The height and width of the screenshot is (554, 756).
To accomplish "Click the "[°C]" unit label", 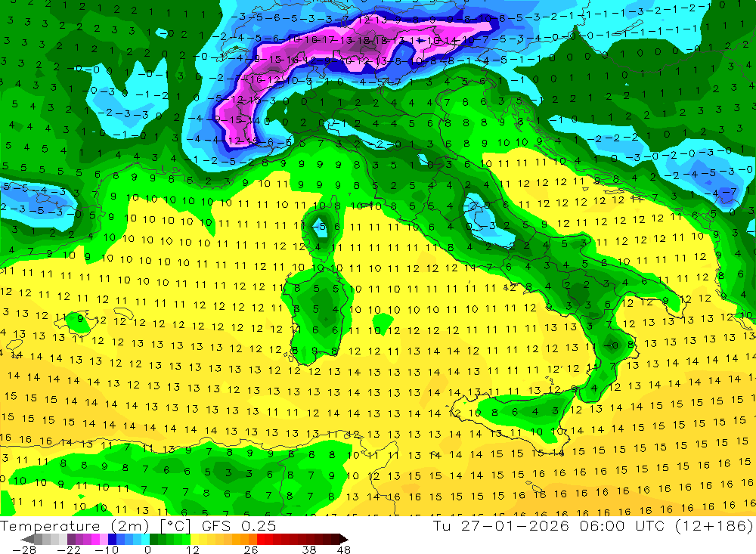I will pos(175,527).
